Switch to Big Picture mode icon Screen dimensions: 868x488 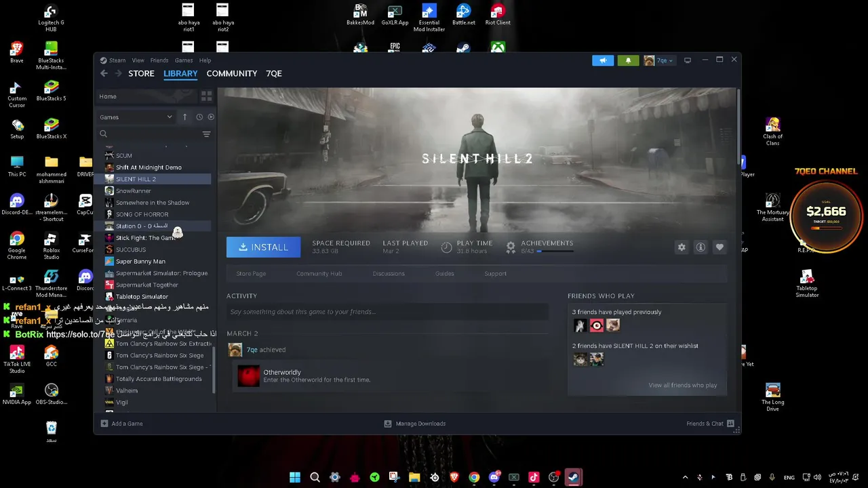click(688, 60)
